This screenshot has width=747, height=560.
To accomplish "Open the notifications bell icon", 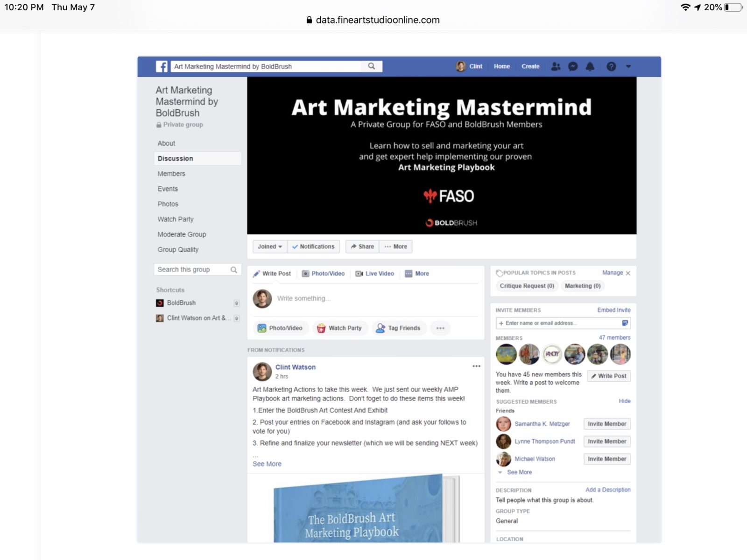I will click(x=590, y=66).
